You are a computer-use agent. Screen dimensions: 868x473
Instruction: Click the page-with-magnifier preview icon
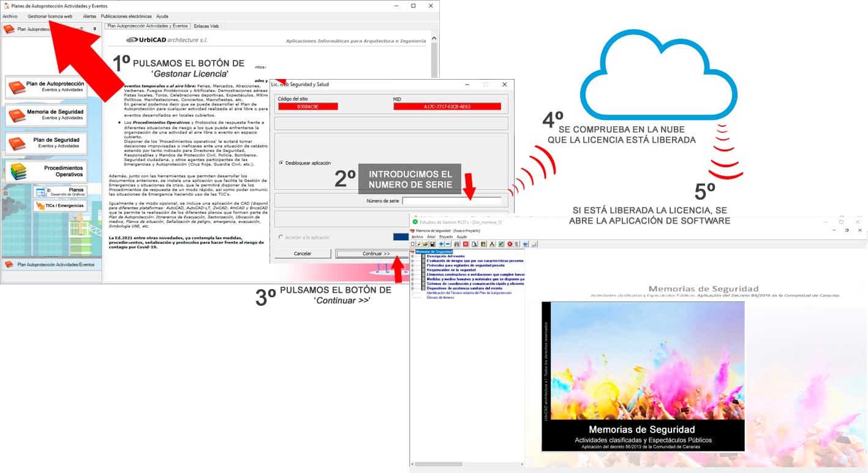coord(475,244)
